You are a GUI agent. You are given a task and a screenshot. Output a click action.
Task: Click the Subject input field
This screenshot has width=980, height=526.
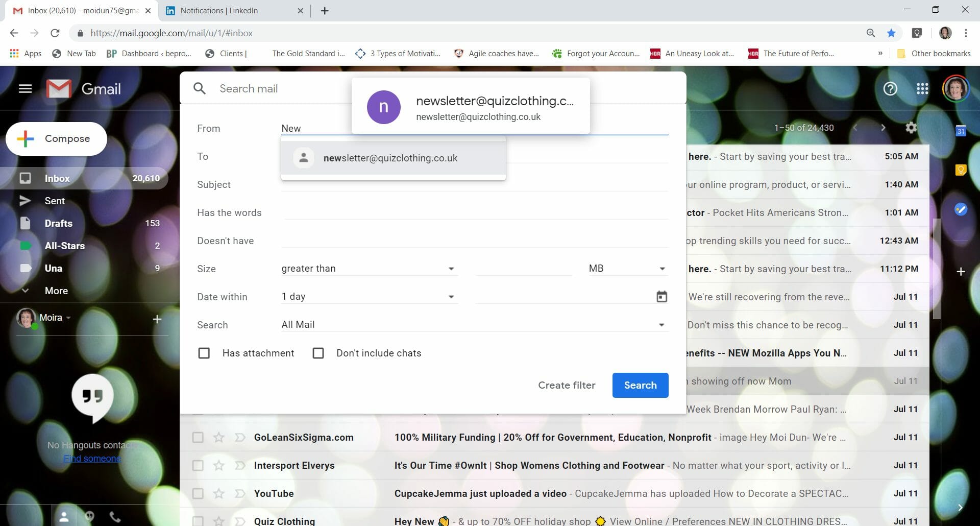[474, 184]
